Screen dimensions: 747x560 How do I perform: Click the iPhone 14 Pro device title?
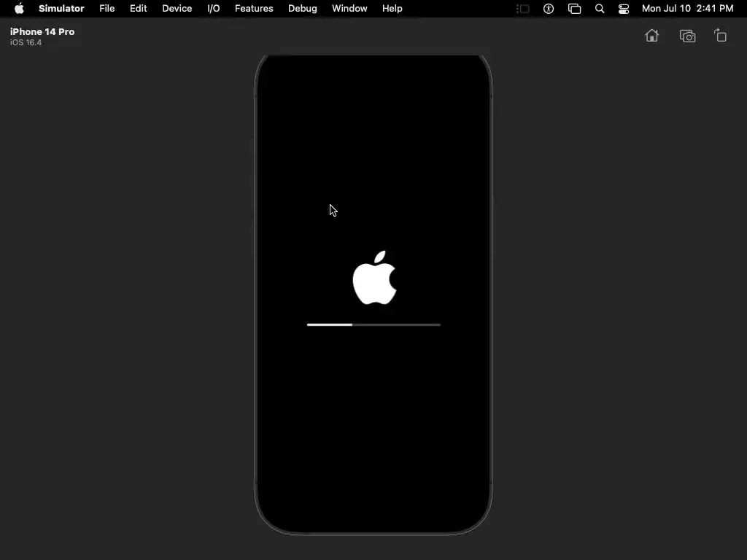(42, 31)
